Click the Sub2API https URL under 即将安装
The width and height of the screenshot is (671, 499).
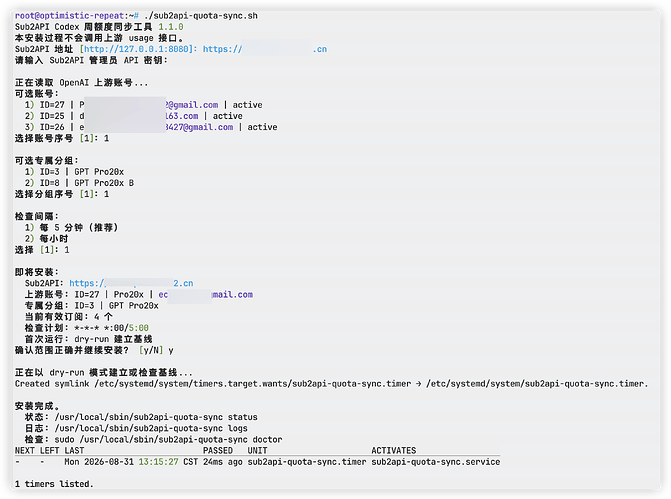coord(131,283)
